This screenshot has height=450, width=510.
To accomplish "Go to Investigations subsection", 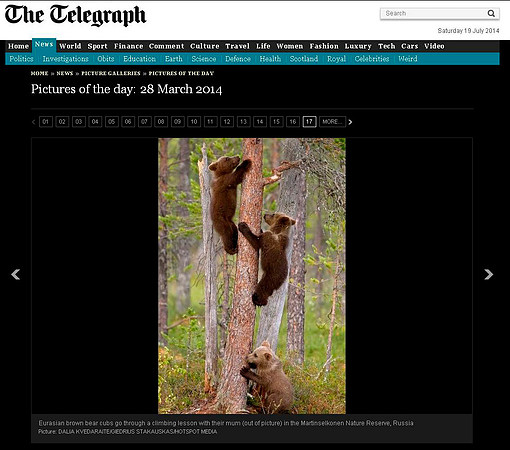I will point(65,59).
